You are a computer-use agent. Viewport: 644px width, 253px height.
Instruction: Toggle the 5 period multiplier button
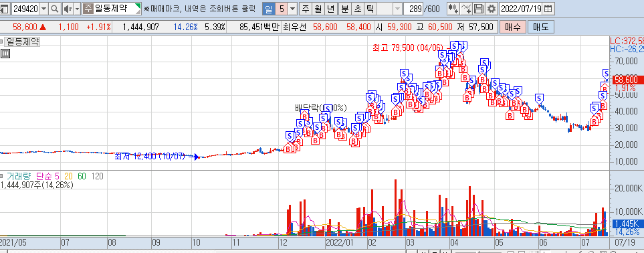[282, 8]
